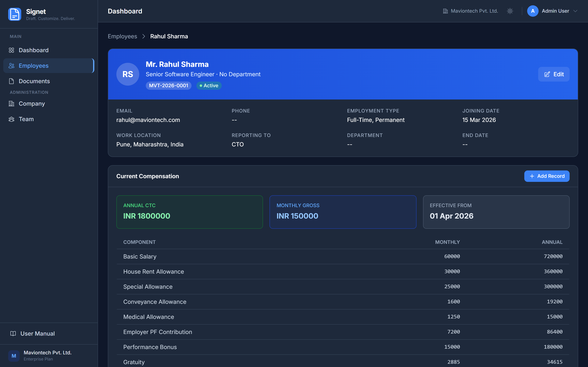Click the Admin User avatar circle

point(533,11)
